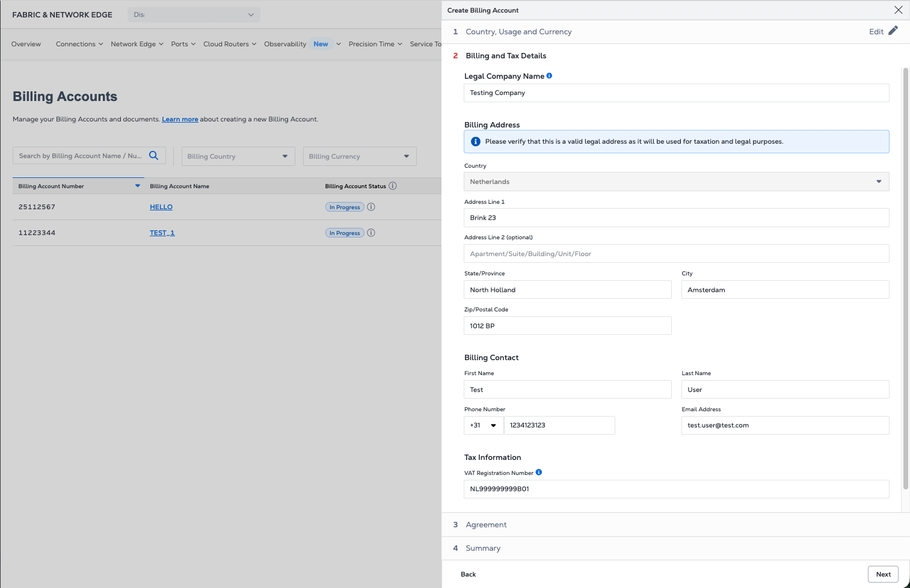Close the Create Billing Account panel

pyautogui.click(x=898, y=10)
